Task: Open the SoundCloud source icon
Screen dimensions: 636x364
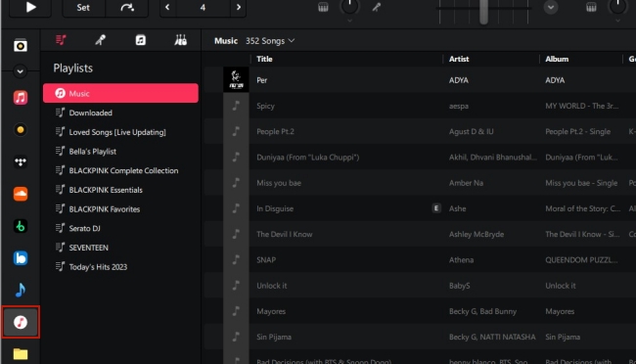Action: (x=21, y=194)
